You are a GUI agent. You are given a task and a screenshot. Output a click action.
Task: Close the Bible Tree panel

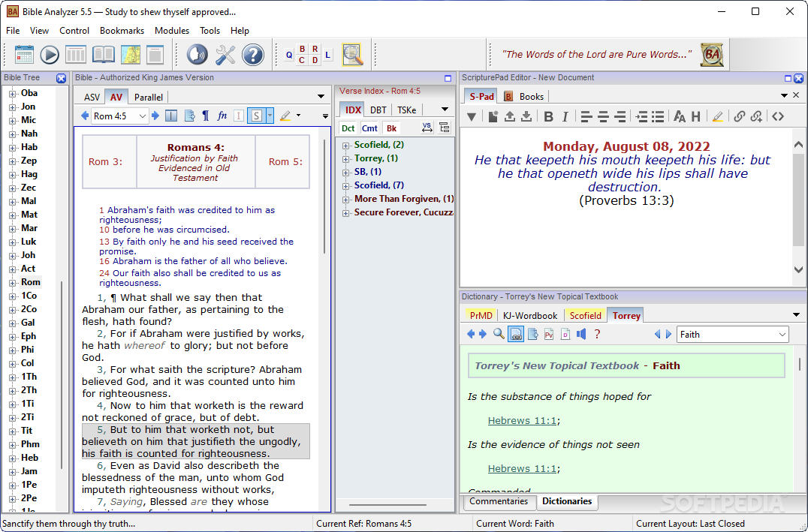[62, 78]
